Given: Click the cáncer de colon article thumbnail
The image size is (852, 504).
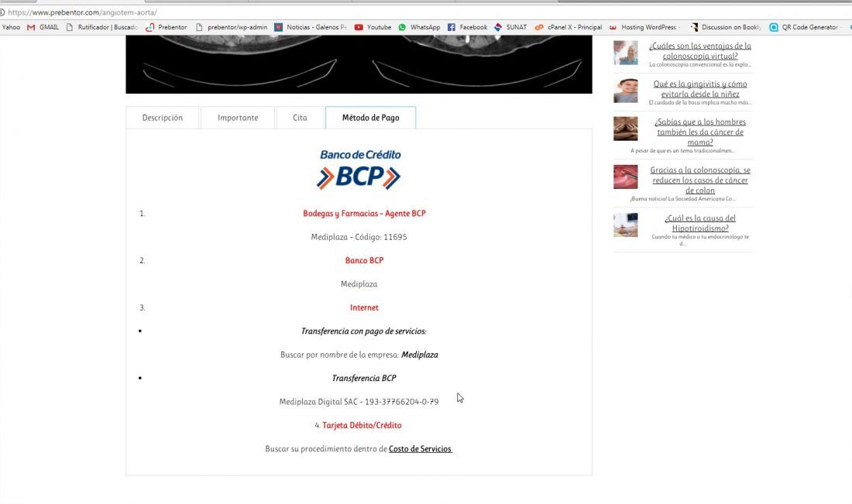Looking at the screenshot, I should 625,177.
